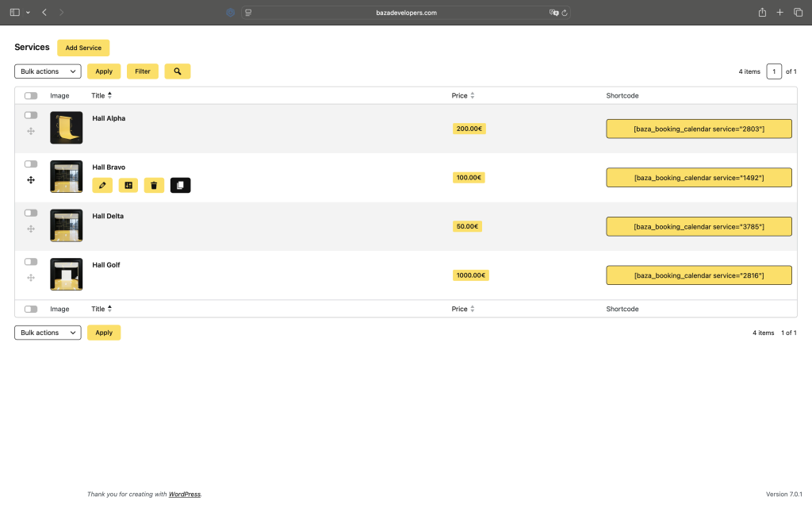Grab the move handle for Hall Golf
Viewport: 812px width, 508px height.
pyautogui.click(x=31, y=278)
